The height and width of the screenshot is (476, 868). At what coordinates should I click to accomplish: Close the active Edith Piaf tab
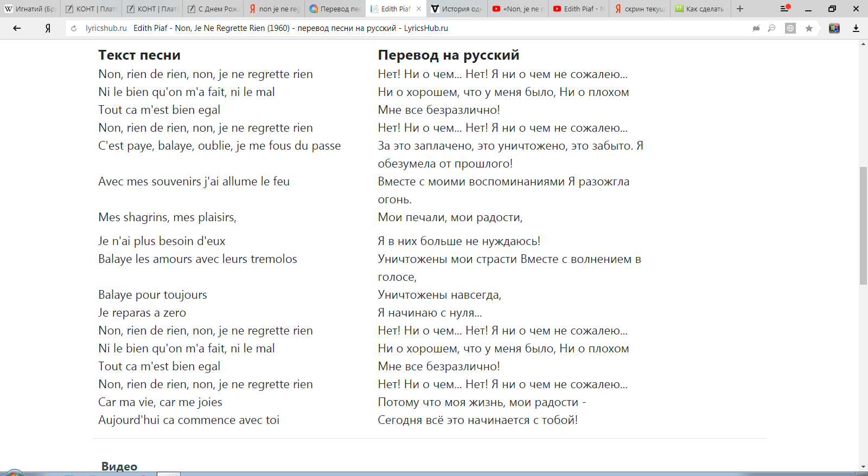point(419,9)
